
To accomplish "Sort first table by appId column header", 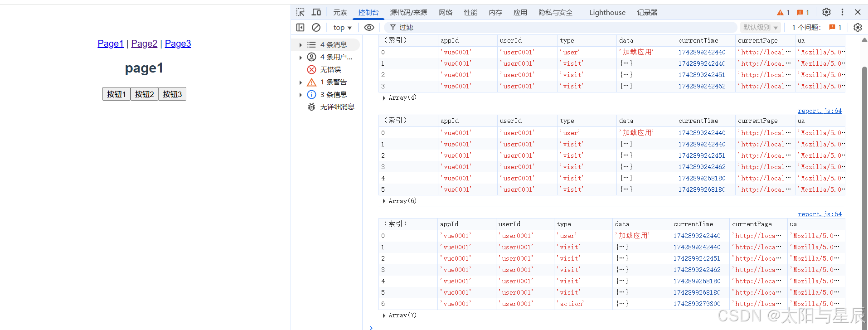I will [x=467, y=40].
